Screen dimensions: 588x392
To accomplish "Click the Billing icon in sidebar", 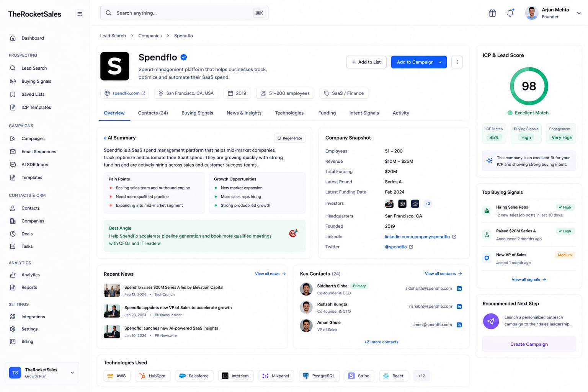I will pos(13,341).
